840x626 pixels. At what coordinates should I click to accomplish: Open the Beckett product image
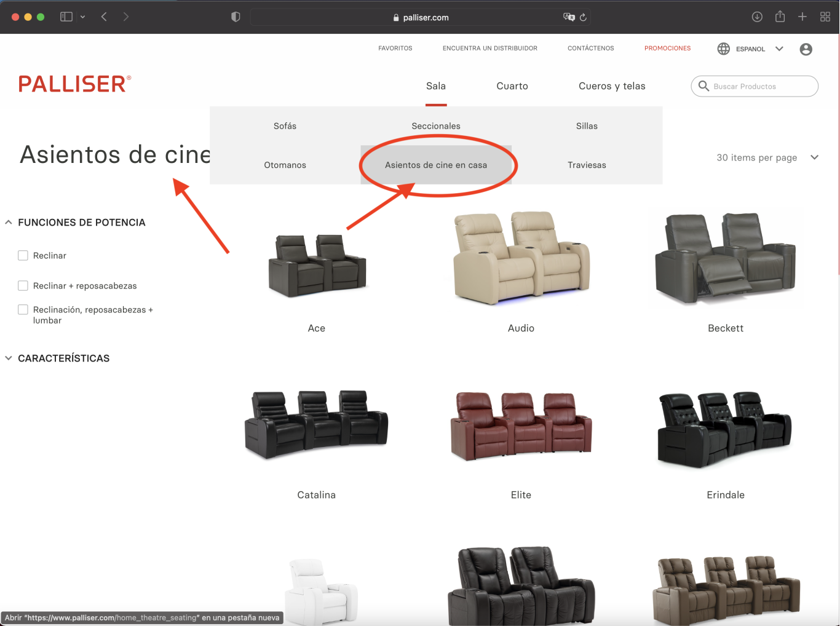(726, 258)
